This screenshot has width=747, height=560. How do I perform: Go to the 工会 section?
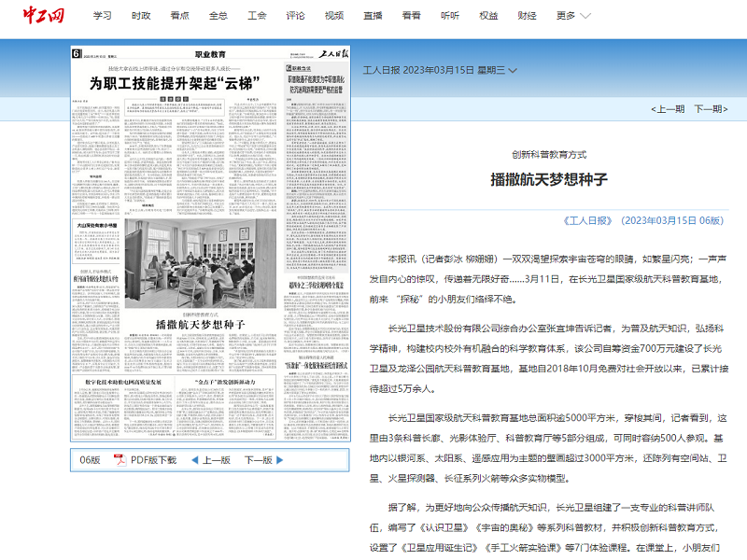point(257,16)
